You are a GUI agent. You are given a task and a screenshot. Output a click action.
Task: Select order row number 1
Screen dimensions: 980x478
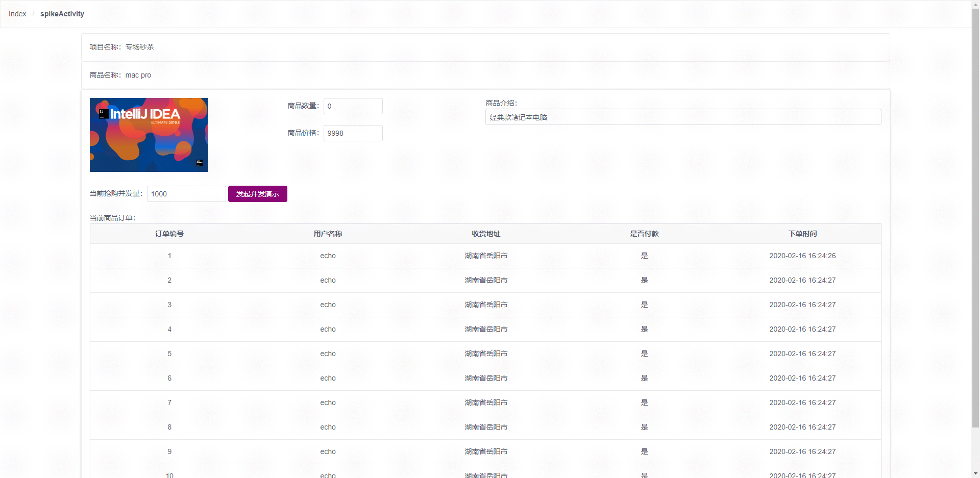(169, 256)
